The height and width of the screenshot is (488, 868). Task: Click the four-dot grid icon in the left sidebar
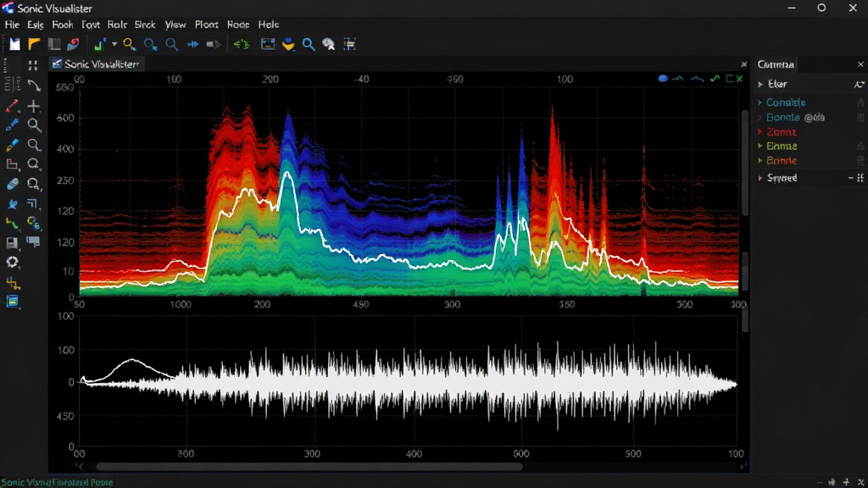coord(33,66)
